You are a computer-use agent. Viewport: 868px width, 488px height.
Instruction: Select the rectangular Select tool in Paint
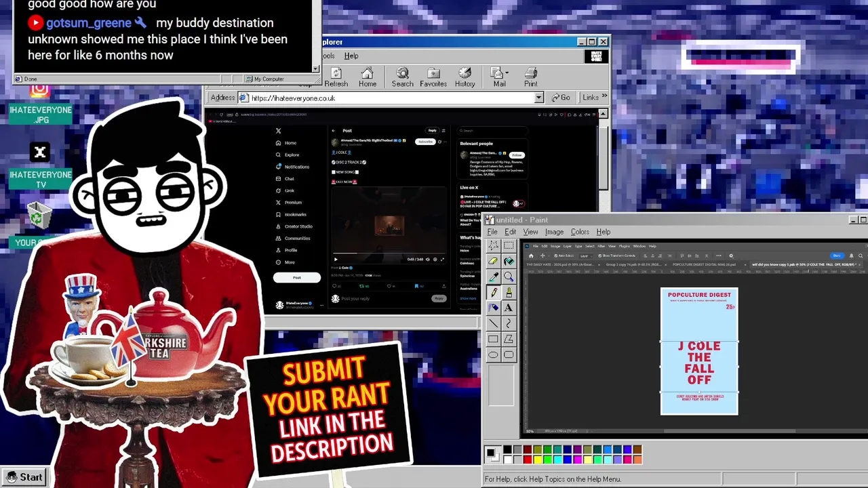(509, 245)
